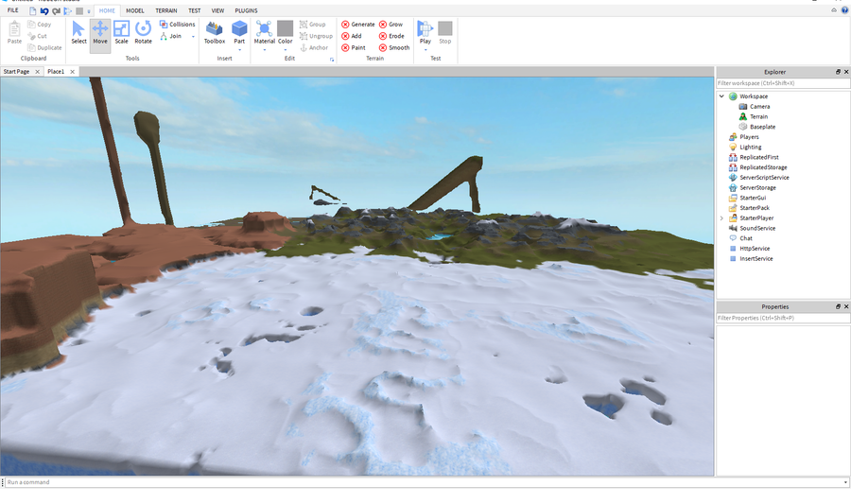851x504 pixels.
Task: Close the Start Page tab
Action: (38, 72)
